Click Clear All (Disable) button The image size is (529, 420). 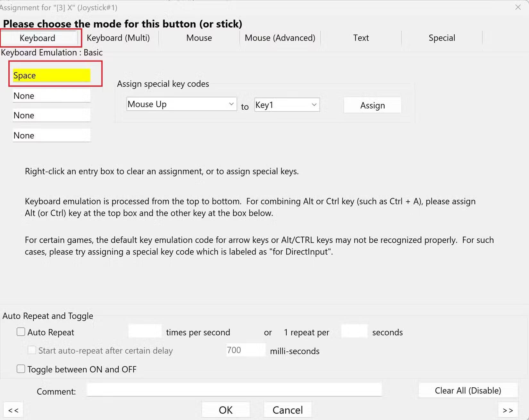click(468, 391)
